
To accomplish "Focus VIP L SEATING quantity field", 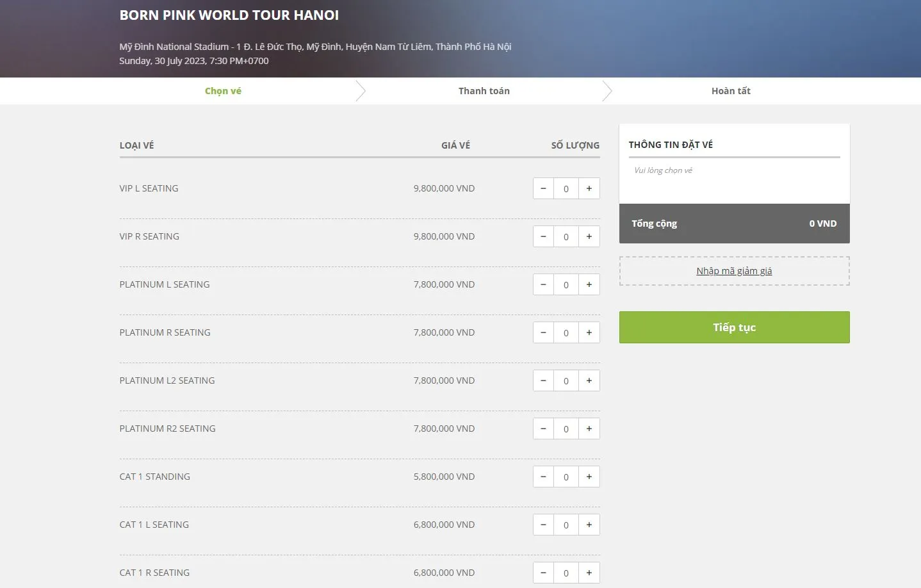I will (x=566, y=188).
